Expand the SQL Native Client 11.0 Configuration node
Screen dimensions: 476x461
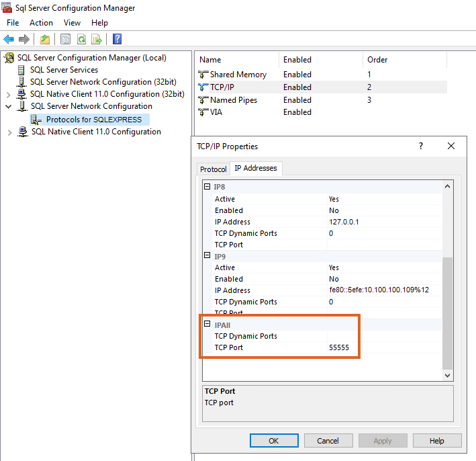[x=9, y=132]
